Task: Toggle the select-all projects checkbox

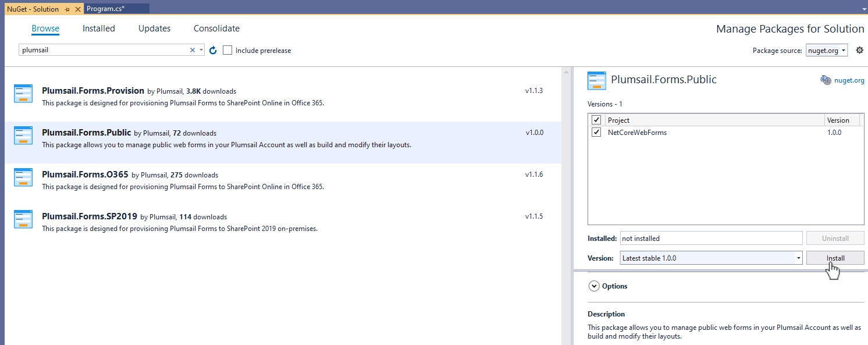Action: point(596,120)
